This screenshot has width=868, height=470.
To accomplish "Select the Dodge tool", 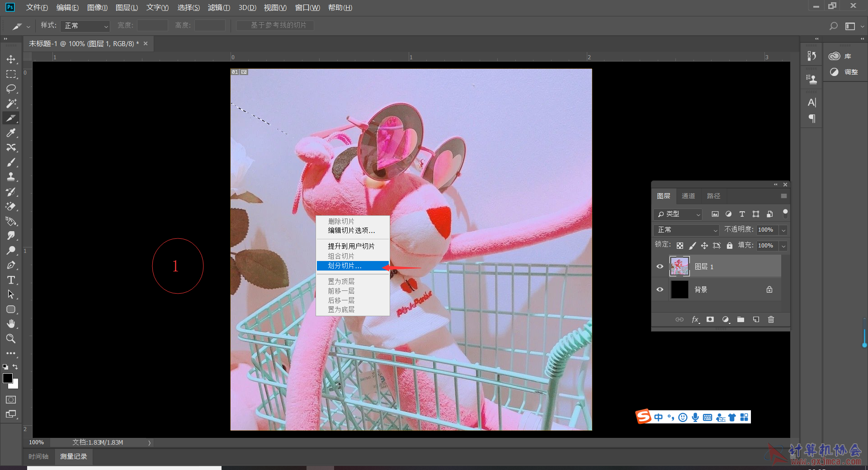I will [x=11, y=251].
